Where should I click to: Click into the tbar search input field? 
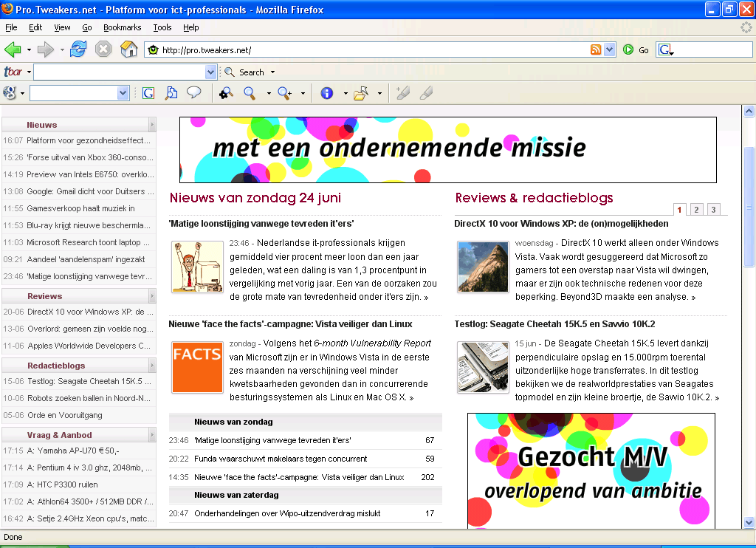[x=120, y=72]
